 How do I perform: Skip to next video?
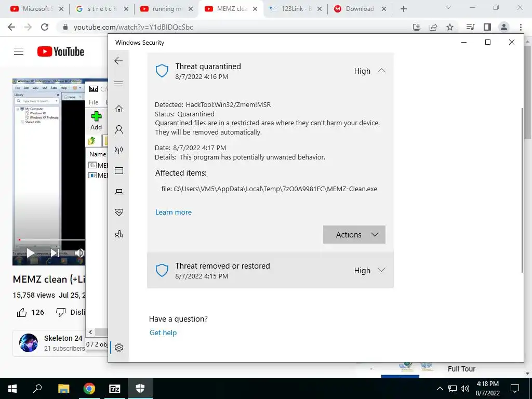point(55,253)
